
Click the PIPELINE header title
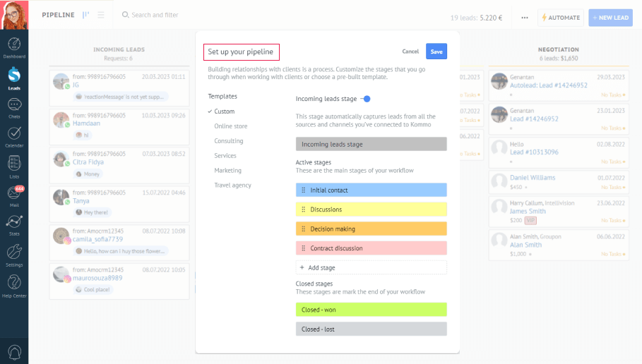coord(58,15)
